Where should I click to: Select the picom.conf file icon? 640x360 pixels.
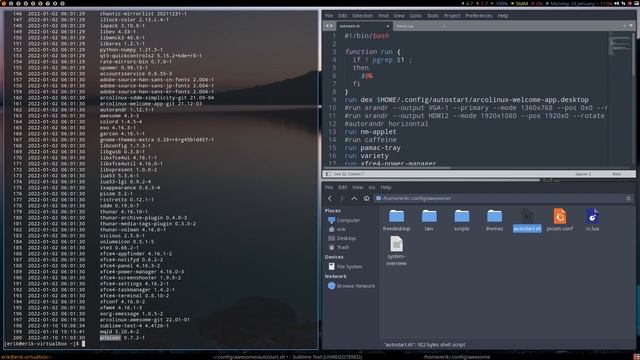click(x=560, y=220)
